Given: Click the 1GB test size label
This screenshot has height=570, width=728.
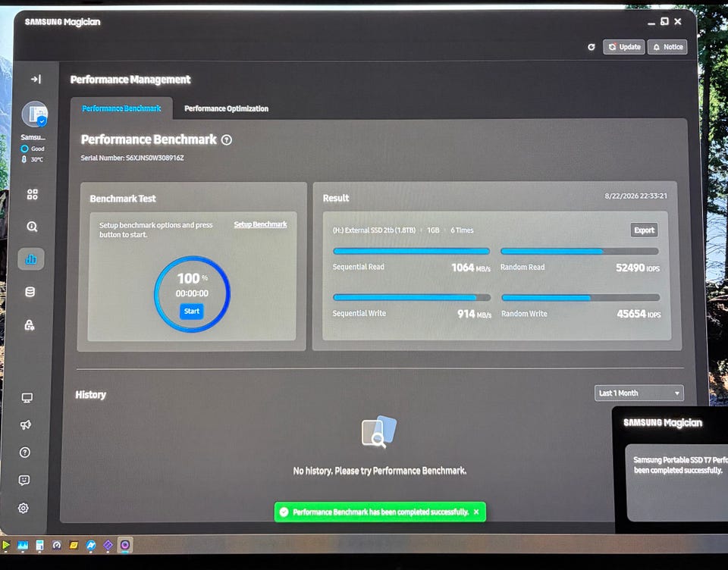Looking at the screenshot, I should [433, 230].
